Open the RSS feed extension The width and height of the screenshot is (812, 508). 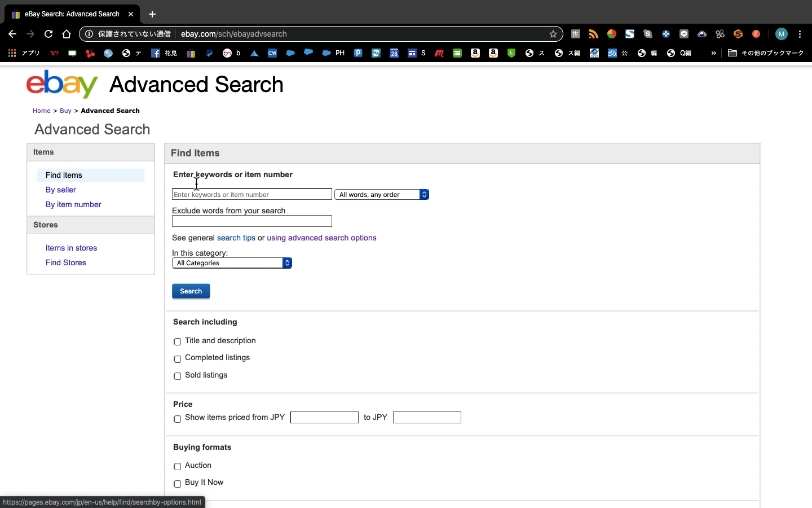[593, 34]
